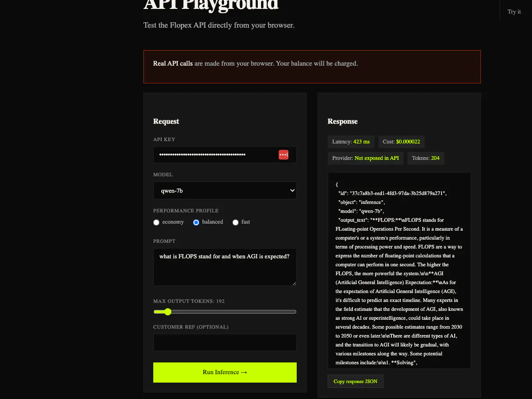Click the Cost: $0.000022 badge
Viewport: 532px width, 399px height.
click(x=401, y=142)
